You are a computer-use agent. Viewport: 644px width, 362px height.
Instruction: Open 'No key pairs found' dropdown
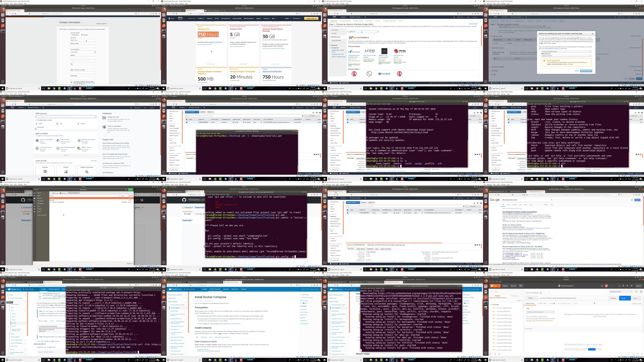point(566,56)
